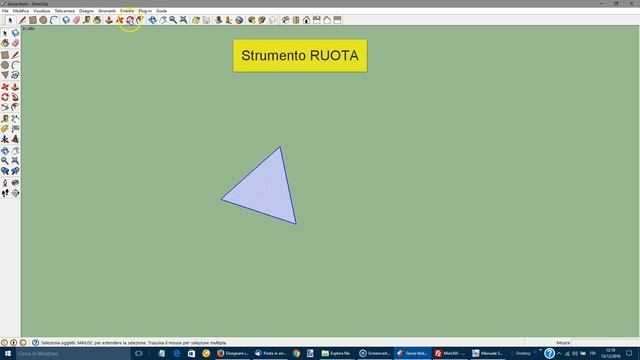Select the Position Camera tool in the left palette

(5, 183)
